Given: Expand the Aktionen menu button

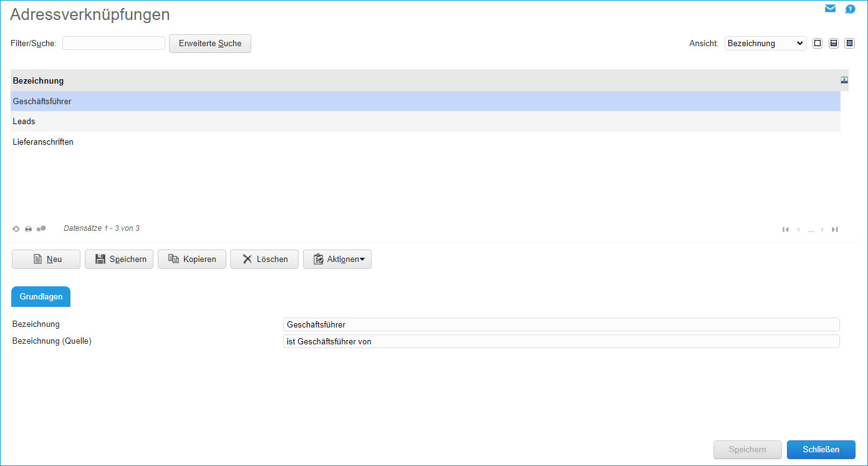Looking at the screenshot, I should coord(337,260).
